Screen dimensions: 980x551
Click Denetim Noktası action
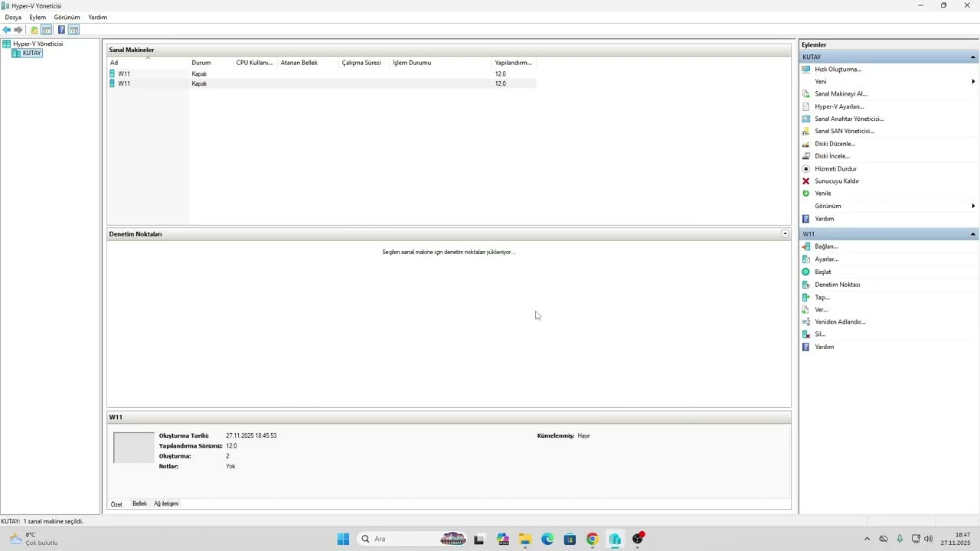coord(837,285)
